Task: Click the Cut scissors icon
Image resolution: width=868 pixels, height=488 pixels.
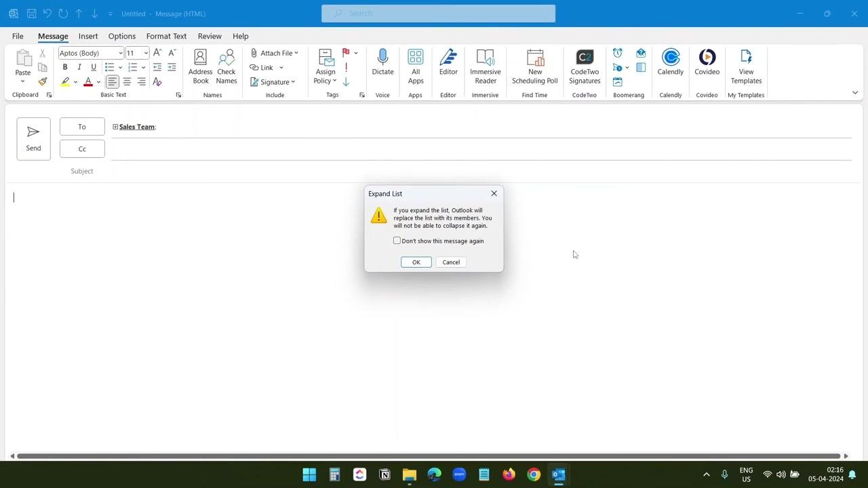Action: (x=43, y=53)
